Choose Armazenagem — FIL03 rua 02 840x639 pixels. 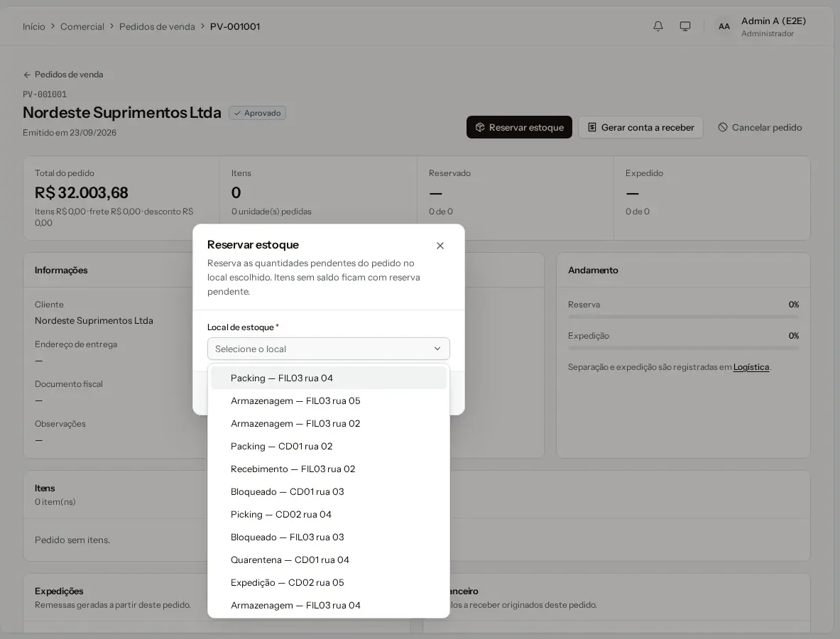(x=328, y=424)
